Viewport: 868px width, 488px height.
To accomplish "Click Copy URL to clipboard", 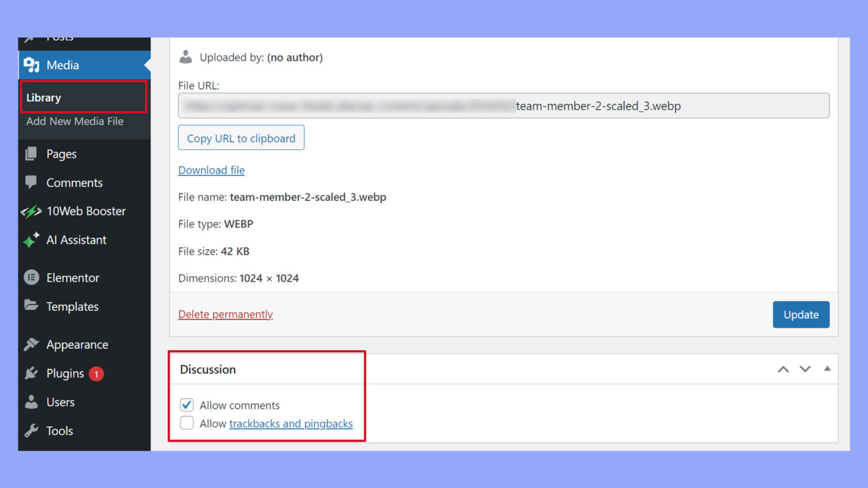I will coord(240,138).
